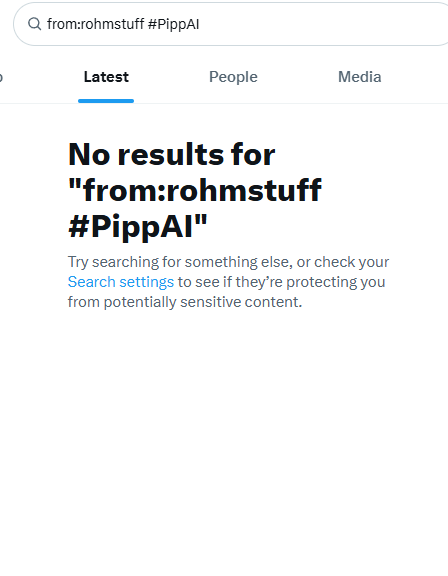Click the "No results for" heading line
Screen dimensions: 448x576
pos(171,154)
